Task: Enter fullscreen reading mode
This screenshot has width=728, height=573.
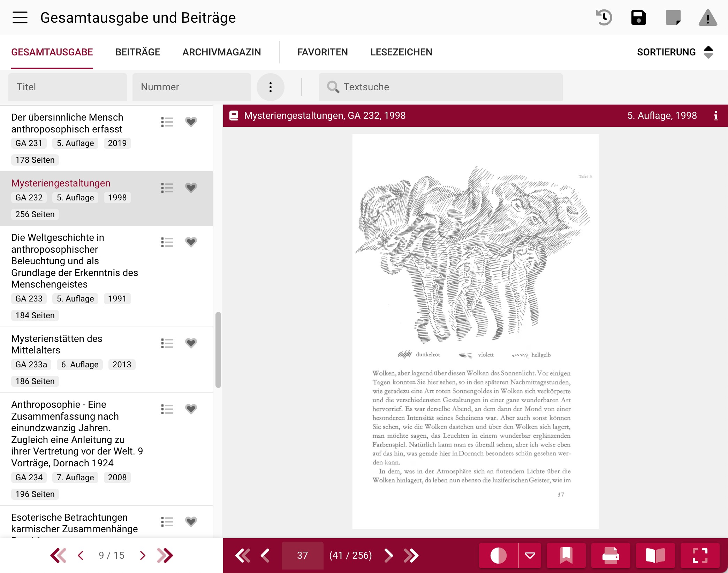Action: [x=700, y=555]
